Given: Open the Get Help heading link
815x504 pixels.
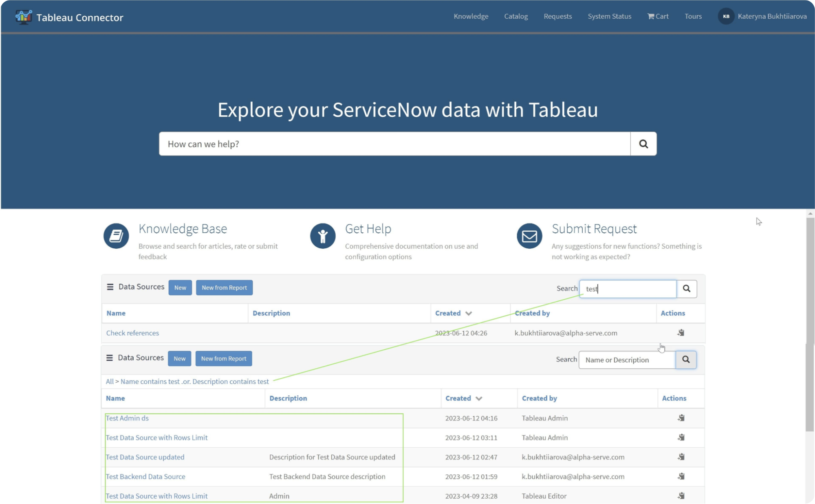Looking at the screenshot, I should [x=368, y=229].
